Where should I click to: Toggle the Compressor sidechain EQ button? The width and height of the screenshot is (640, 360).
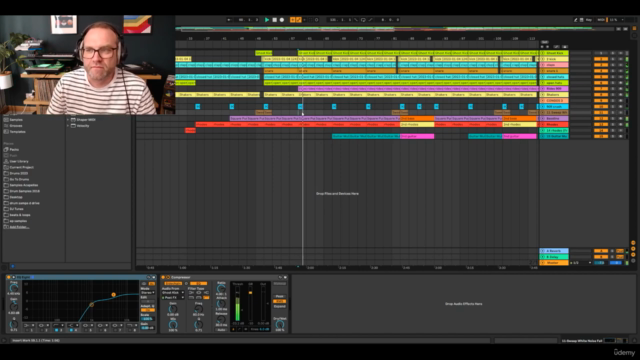198,283
